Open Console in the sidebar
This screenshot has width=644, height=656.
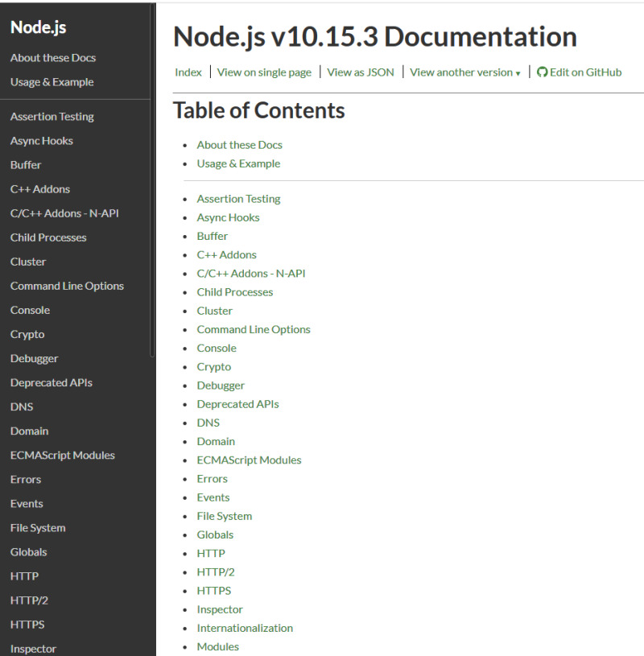point(30,311)
